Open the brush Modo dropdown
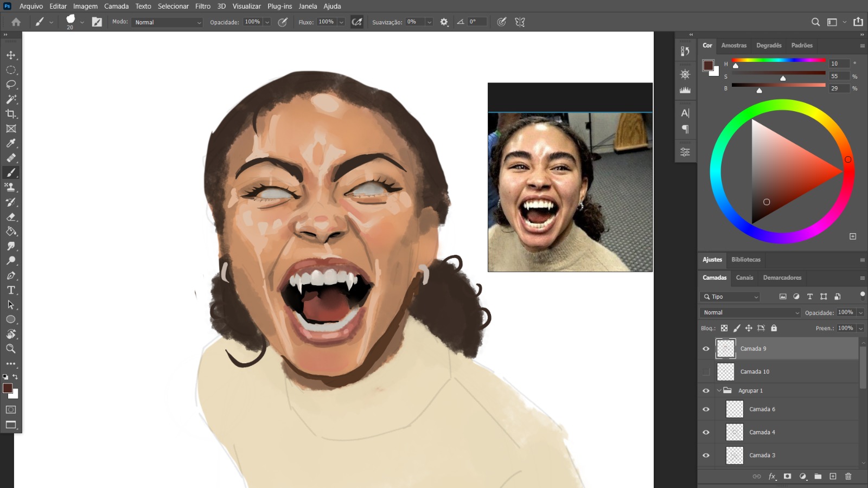Image resolution: width=868 pixels, height=488 pixels. click(168, 22)
